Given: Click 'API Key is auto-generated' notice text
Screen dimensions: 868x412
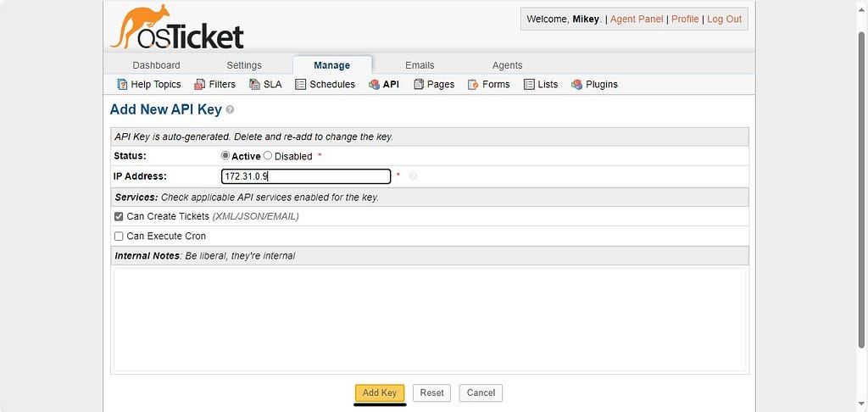Looking at the screenshot, I should pos(254,136).
